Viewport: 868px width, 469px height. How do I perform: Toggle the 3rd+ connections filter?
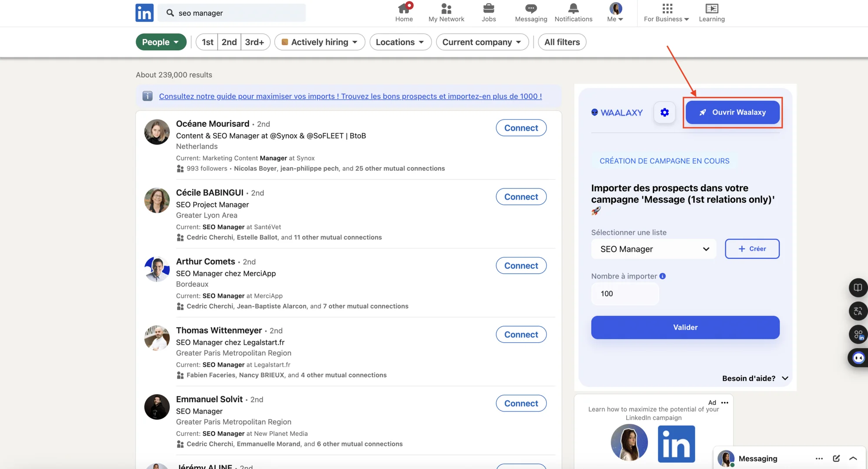click(x=255, y=42)
